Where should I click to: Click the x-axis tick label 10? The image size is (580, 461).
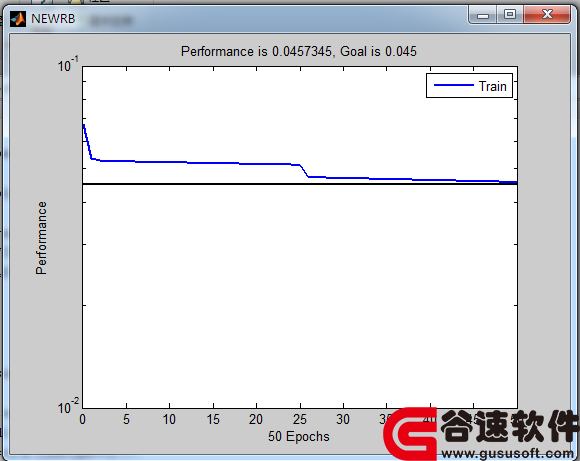point(169,420)
